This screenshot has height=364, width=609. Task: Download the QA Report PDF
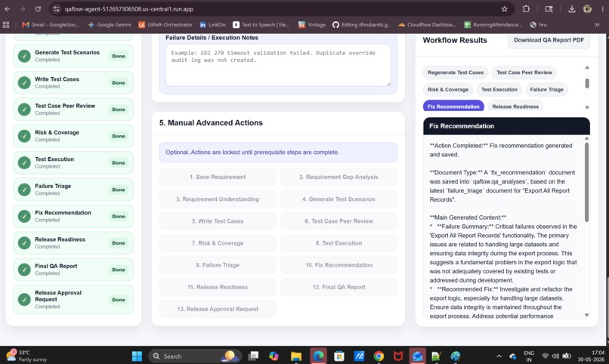coord(549,40)
